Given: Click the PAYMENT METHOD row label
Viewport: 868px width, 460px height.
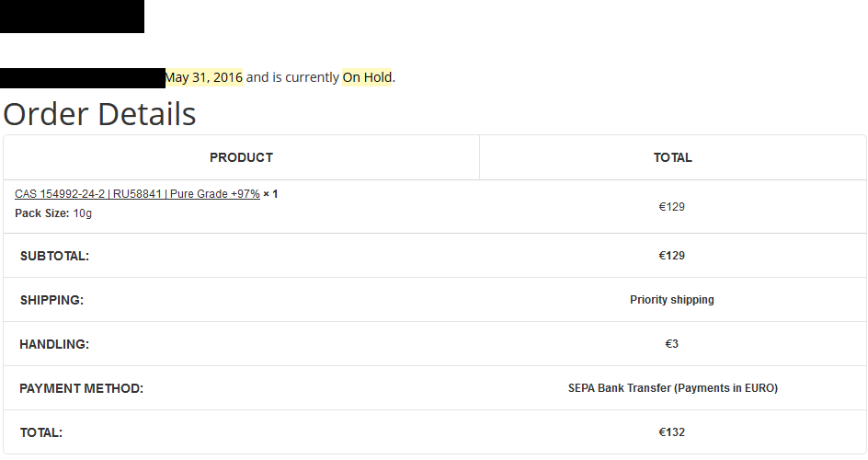Looking at the screenshot, I should (x=81, y=388).
